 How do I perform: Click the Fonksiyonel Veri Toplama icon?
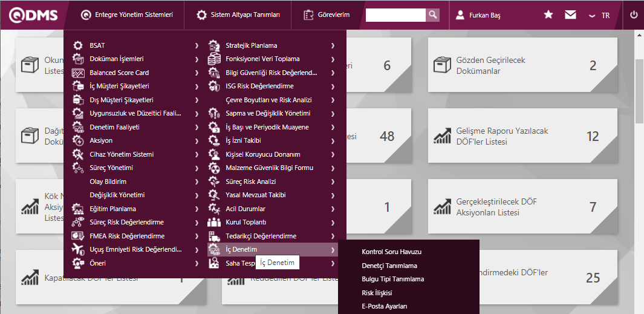pyautogui.click(x=214, y=59)
